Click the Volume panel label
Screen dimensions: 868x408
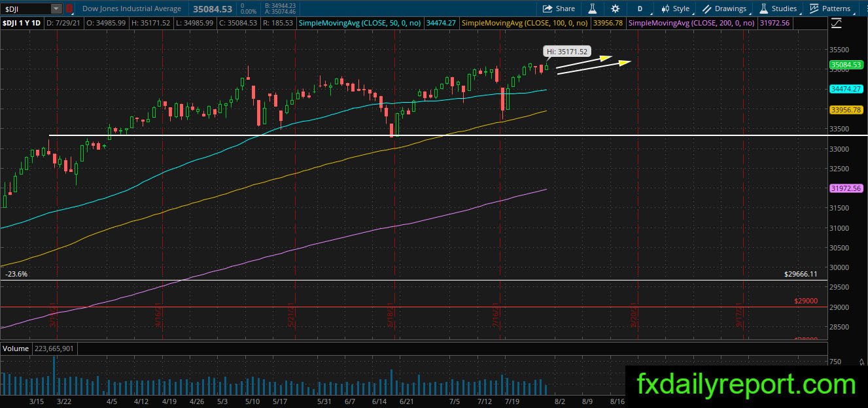click(16, 348)
